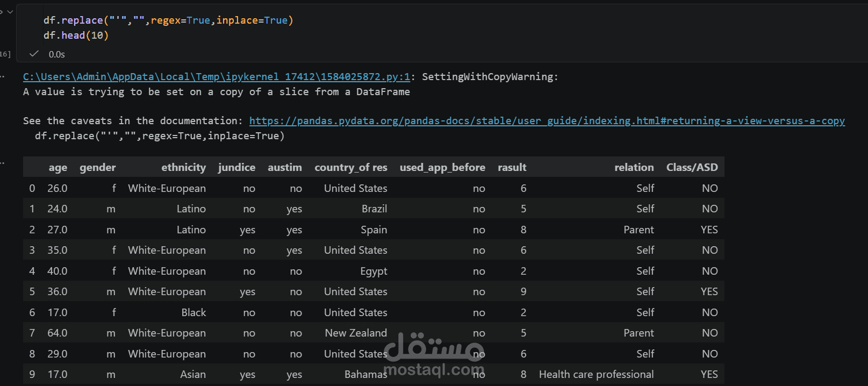Click the "jundice" column header

coord(236,167)
